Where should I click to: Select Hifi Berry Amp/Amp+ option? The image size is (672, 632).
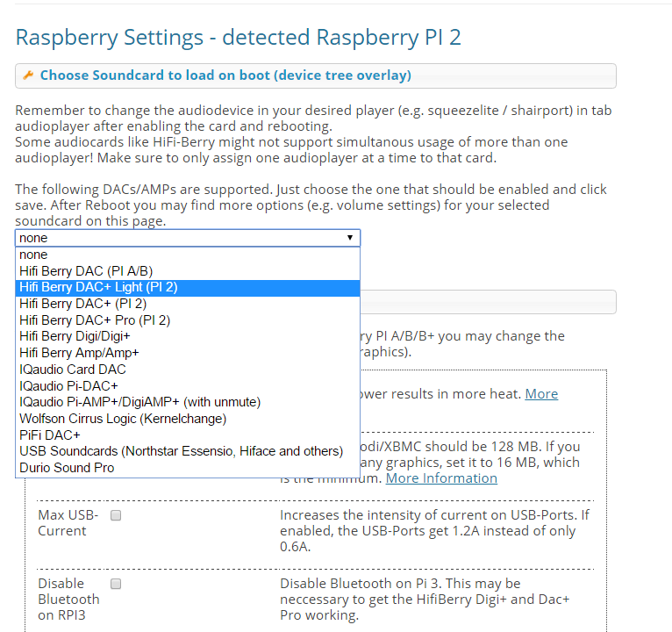[x=188, y=353]
